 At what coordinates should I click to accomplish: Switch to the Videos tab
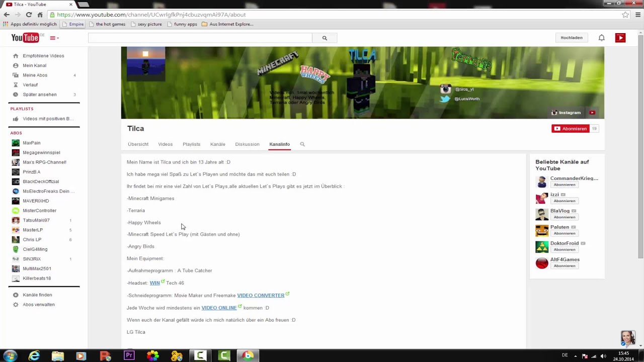click(x=165, y=144)
